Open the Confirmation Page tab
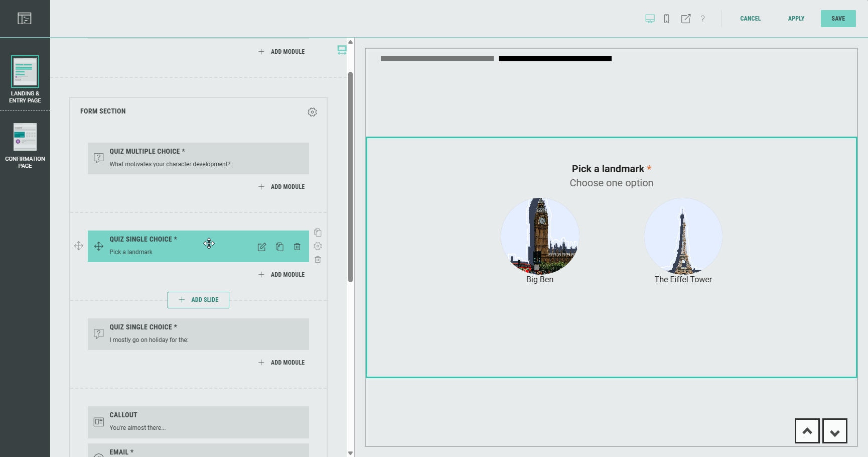Viewport: 868px width, 457px height. point(25,145)
